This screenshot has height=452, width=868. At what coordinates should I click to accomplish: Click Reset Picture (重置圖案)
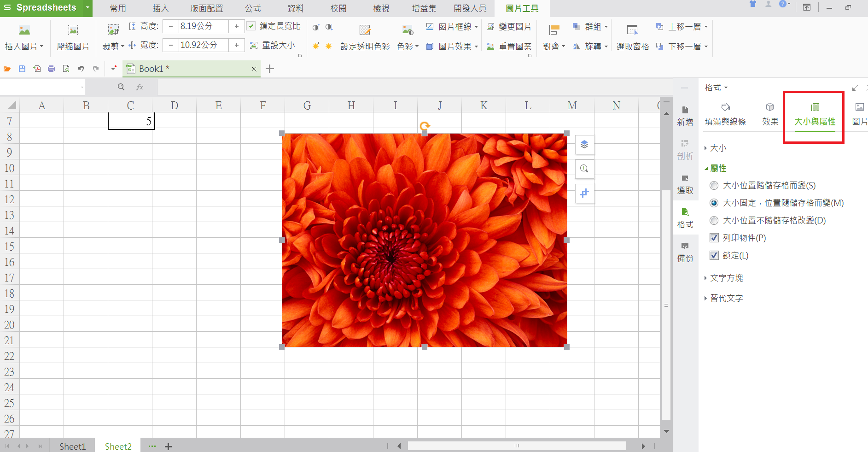point(509,47)
